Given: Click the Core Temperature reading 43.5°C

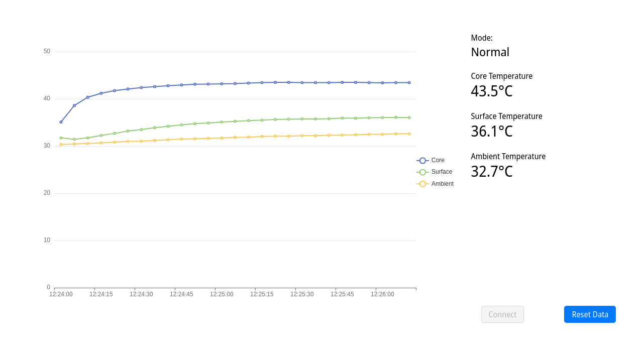Looking at the screenshot, I should pyautogui.click(x=491, y=91).
